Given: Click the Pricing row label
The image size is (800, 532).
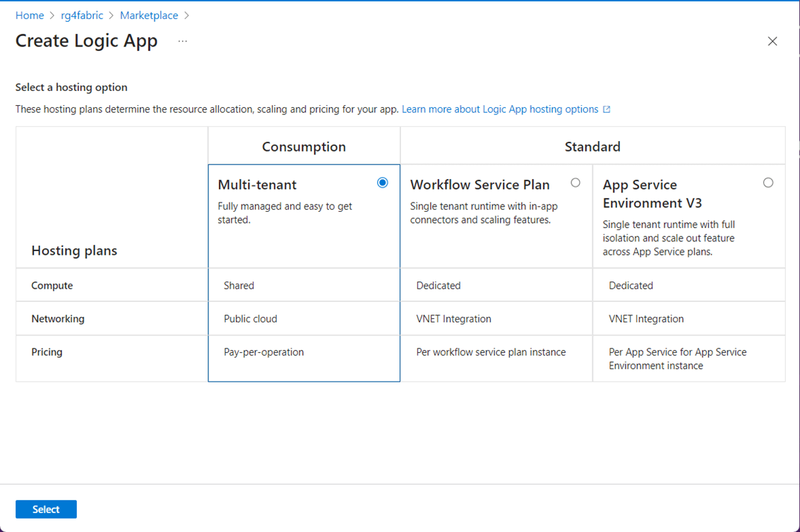Looking at the screenshot, I should pos(47,352).
